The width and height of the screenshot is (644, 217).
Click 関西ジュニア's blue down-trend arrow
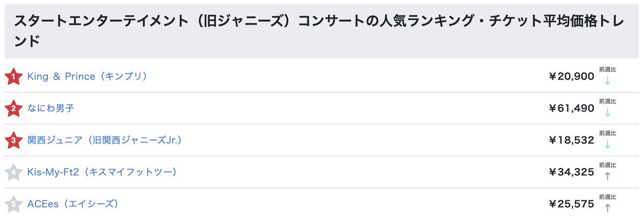pyautogui.click(x=608, y=144)
